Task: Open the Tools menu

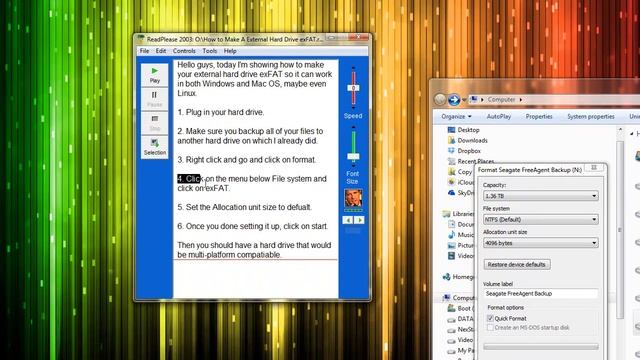Action: pyautogui.click(x=210, y=51)
